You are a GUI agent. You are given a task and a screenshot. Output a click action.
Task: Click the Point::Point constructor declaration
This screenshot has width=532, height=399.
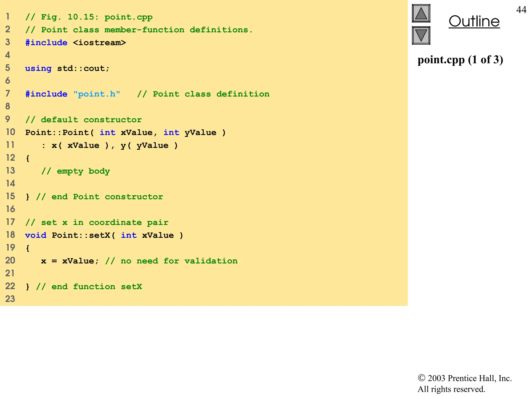(125, 132)
